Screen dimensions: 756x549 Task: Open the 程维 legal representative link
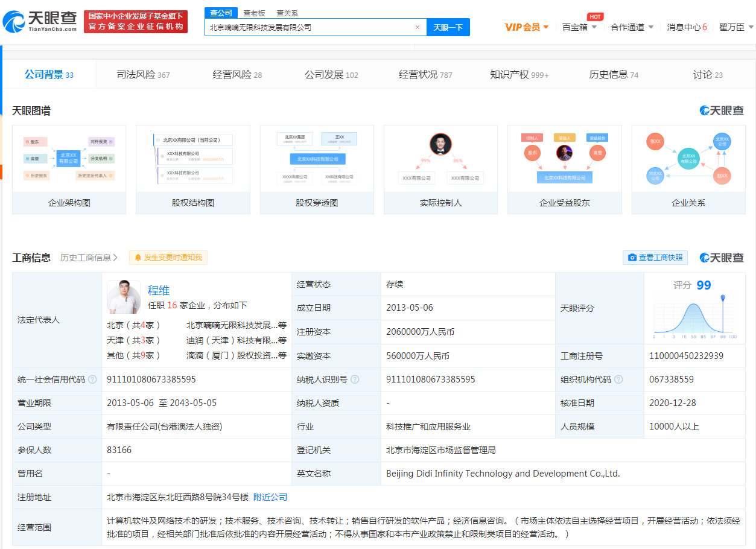click(x=159, y=291)
